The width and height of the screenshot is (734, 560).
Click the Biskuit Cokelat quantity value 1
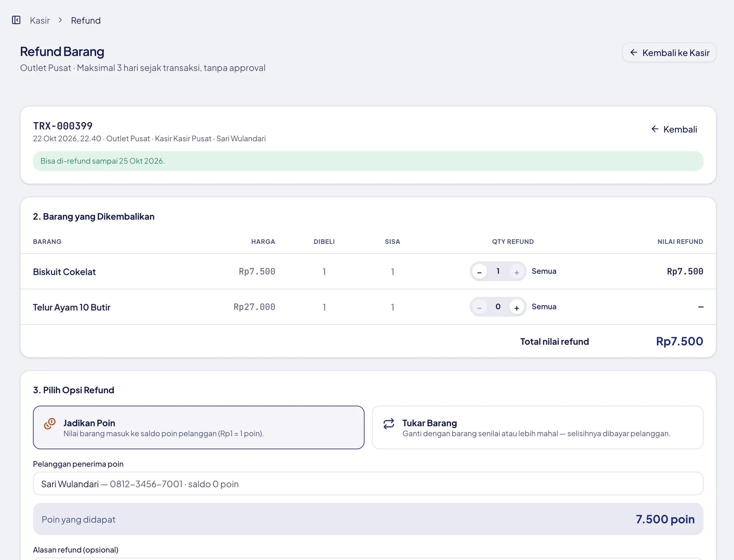[x=498, y=271]
